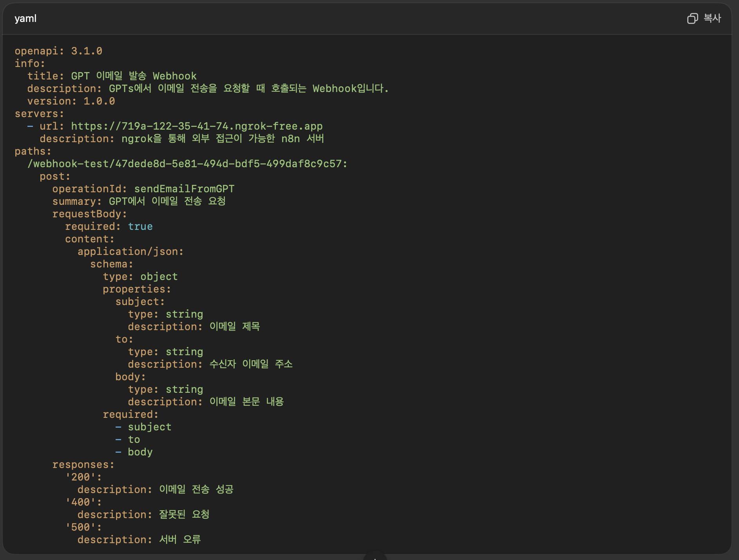Click the 'required:' list key under schema

click(x=130, y=414)
